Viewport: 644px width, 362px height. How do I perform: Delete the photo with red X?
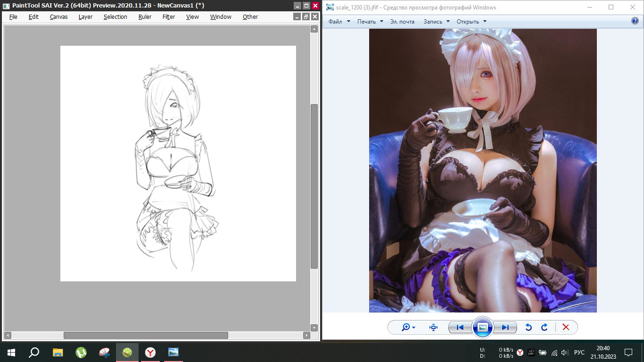click(566, 327)
